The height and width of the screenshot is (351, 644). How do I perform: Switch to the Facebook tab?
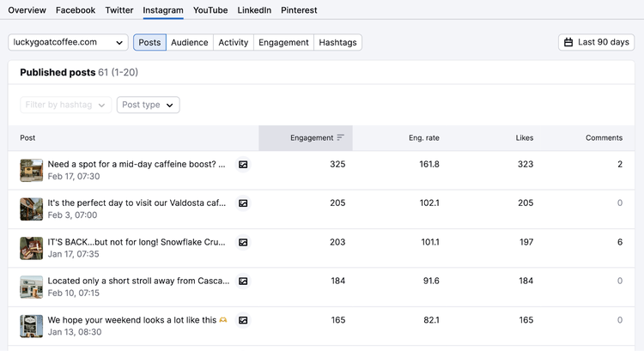click(x=76, y=10)
